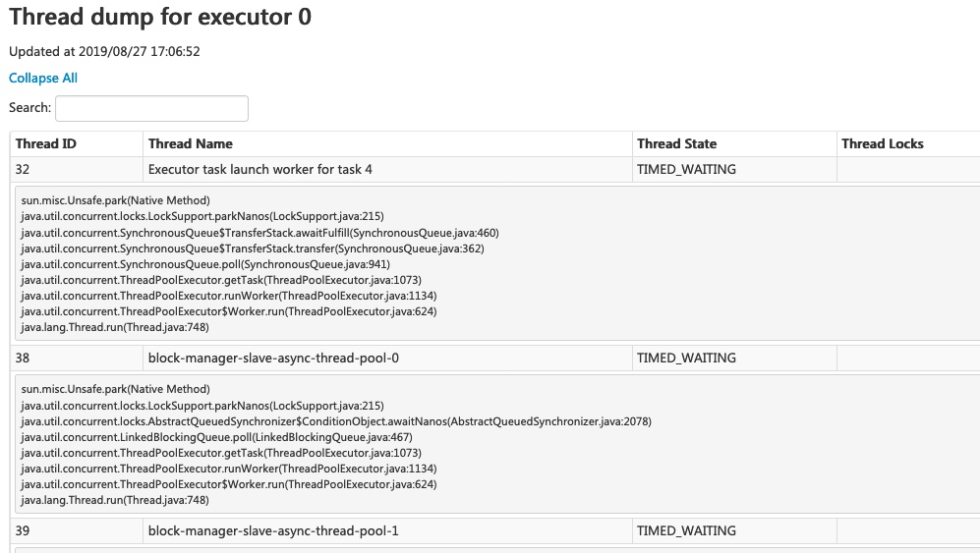Image resolution: width=980 pixels, height=553 pixels.
Task: Click the SynchronousQueue.poll stack frame line
Action: click(x=205, y=264)
